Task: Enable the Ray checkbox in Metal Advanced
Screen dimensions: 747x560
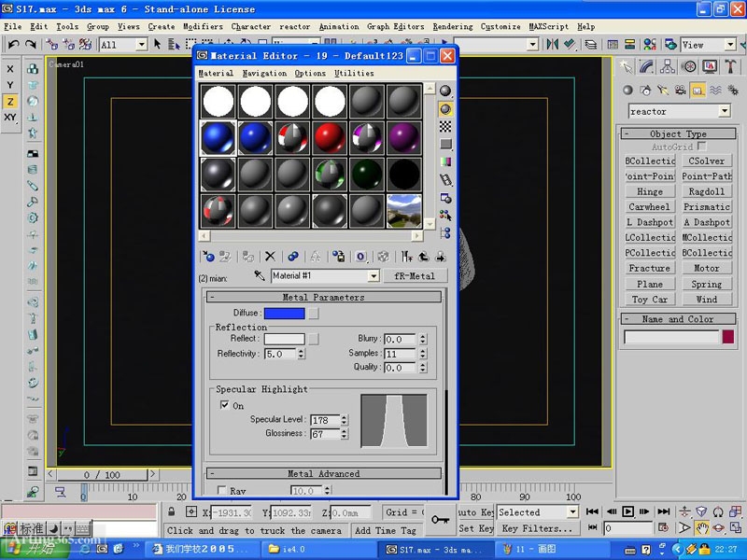Action: coord(221,490)
